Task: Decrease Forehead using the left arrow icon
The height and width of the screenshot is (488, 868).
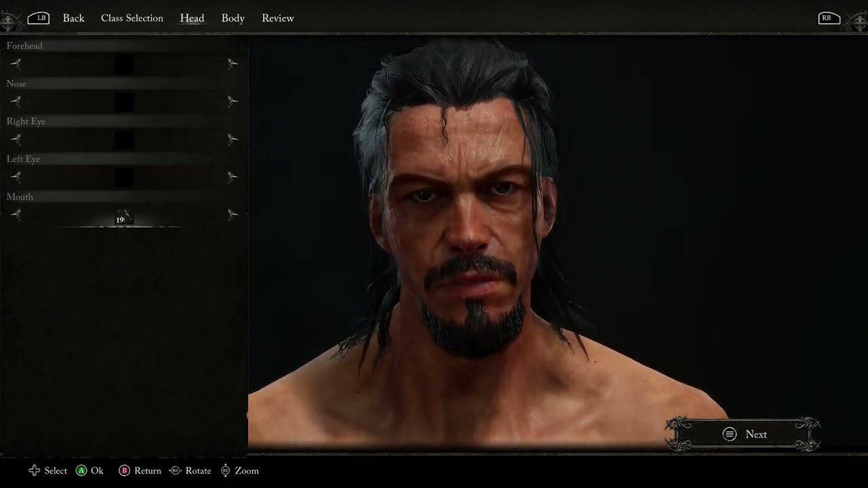Action: (15, 63)
